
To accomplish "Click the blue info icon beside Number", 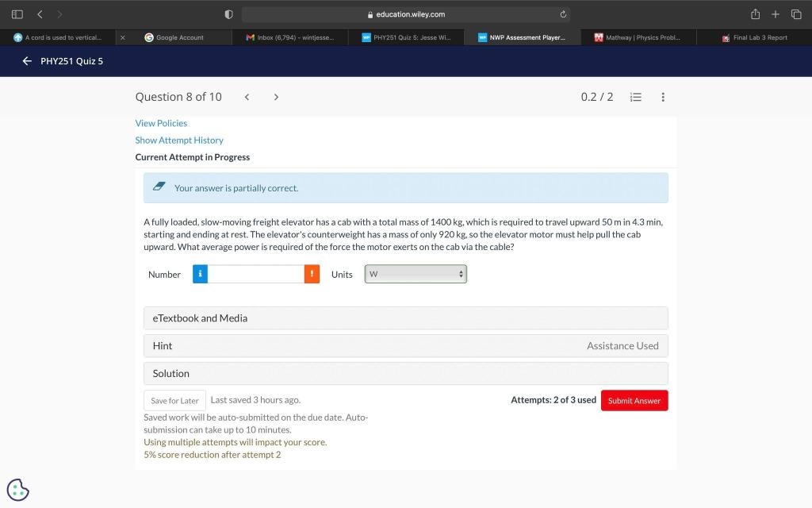I will pyautogui.click(x=200, y=274).
